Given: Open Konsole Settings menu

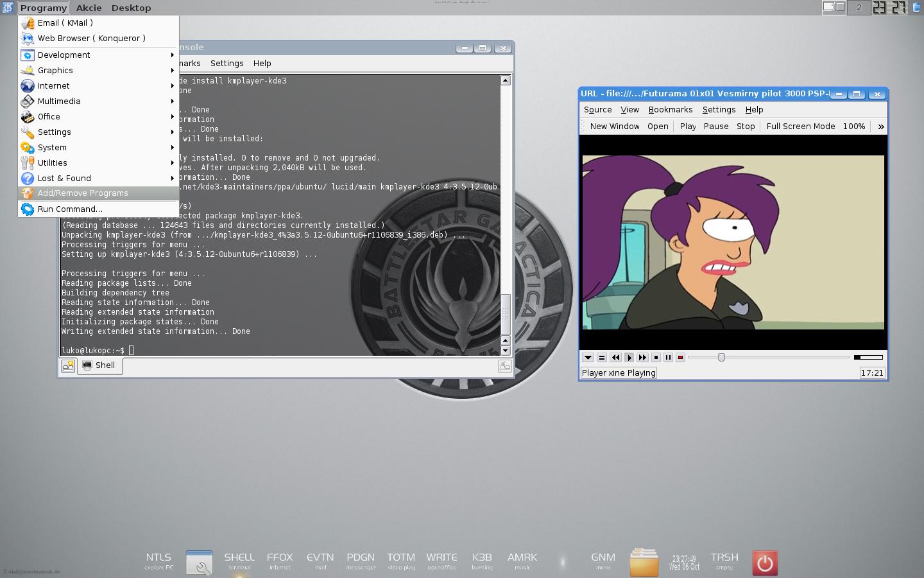Looking at the screenshot, I should coord(227,63).
